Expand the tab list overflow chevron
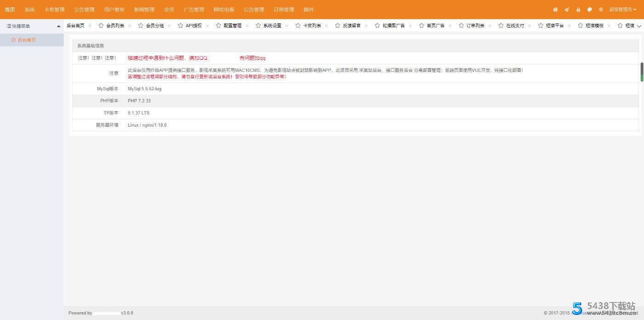Screen dimensions: 644x320 tap(638, 26)
